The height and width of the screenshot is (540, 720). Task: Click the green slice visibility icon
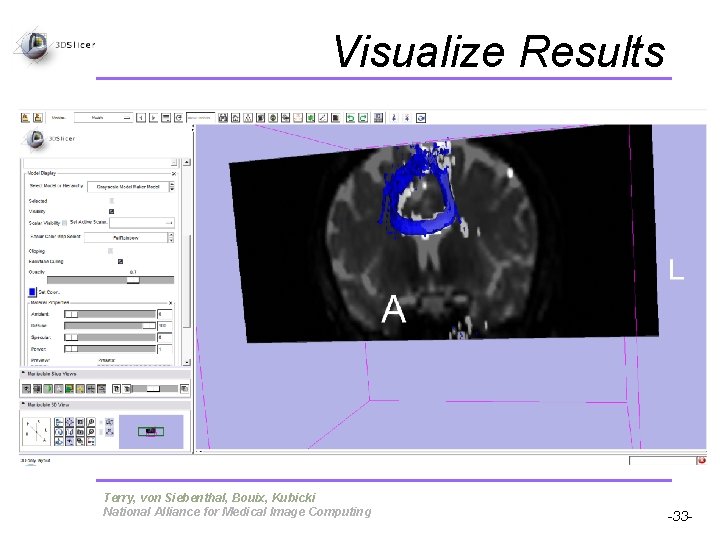click(x=48, y=389)
